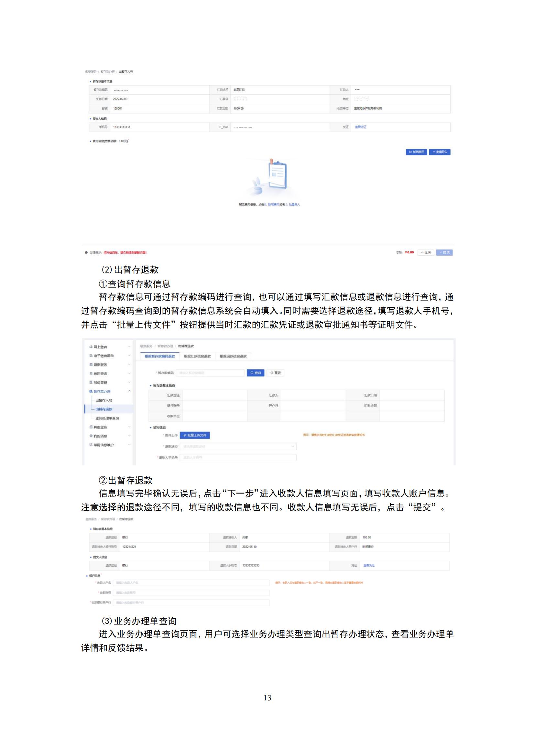
Task: Open 查看凭证 link in 出暂存退款 page
Action: [369, 565]
